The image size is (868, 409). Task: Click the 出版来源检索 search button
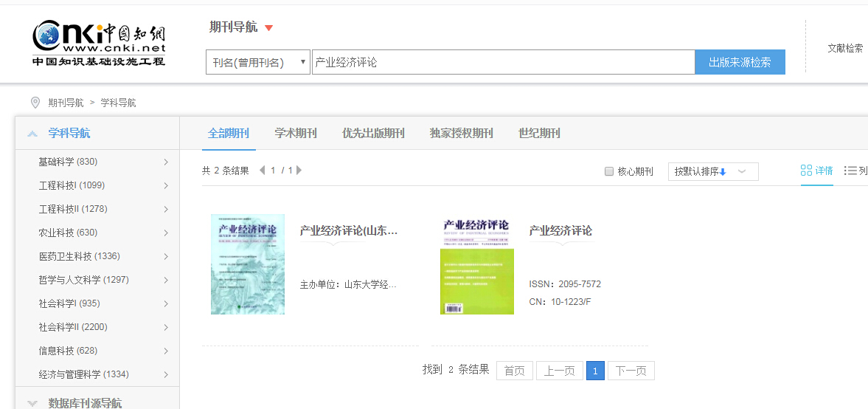pos(740,62)
